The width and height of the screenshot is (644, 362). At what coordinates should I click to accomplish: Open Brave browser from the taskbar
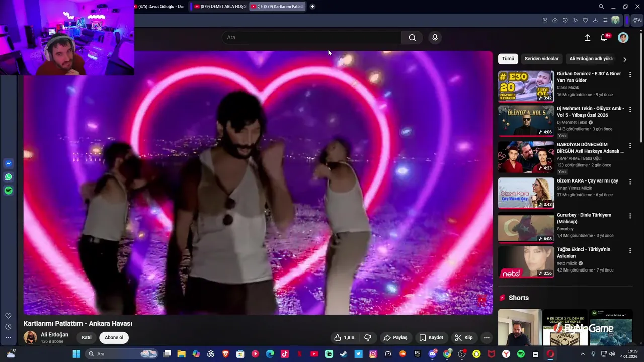pos(225,354)
